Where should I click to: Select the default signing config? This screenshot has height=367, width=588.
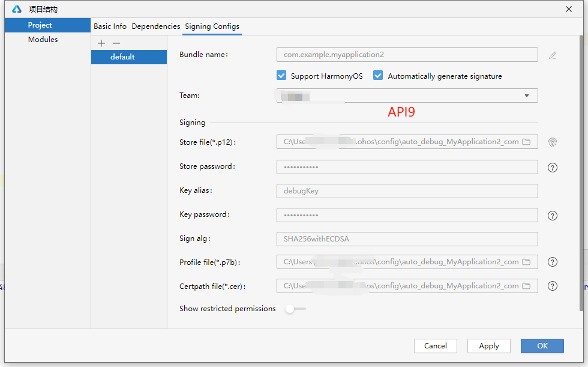(x=129, y=57)
